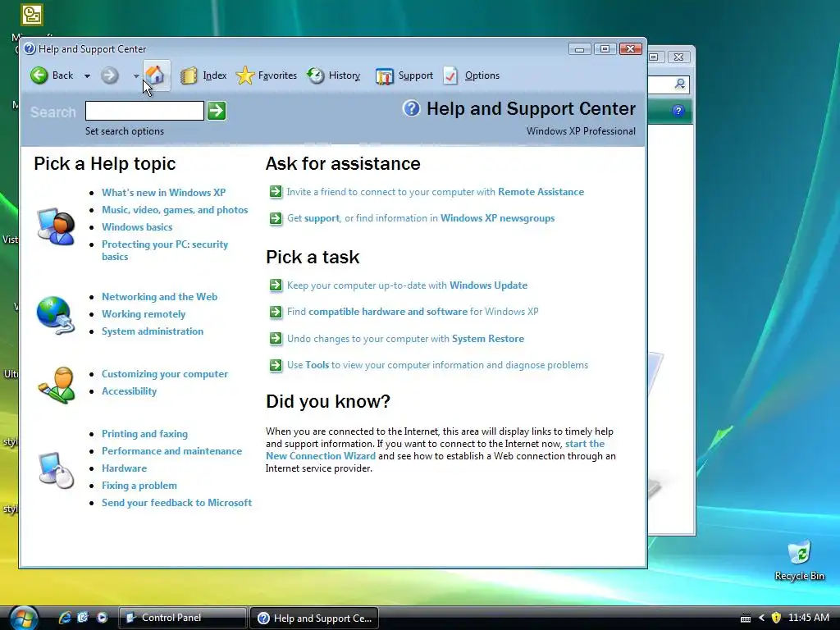Click the keyboard tray icon
Image resolution: width=840 pixels, height=630 pixels.
pyautogui.click(x=745, y=619)
